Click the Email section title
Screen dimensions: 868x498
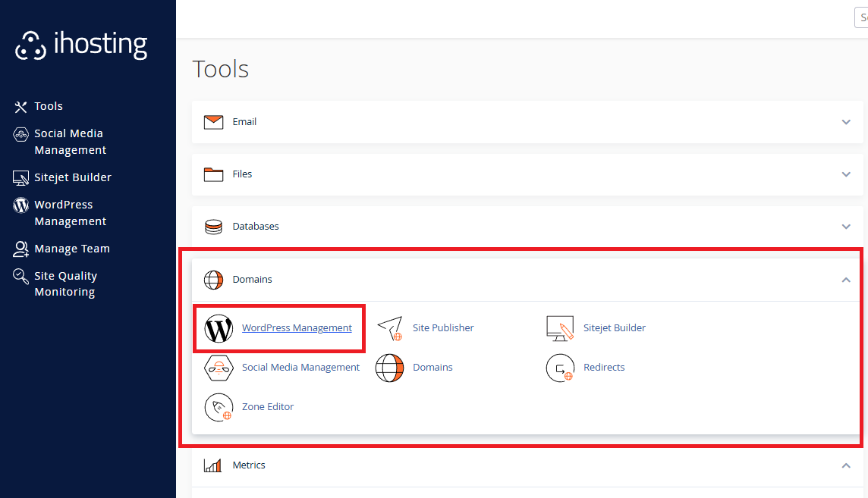click(x=244, y=121)
